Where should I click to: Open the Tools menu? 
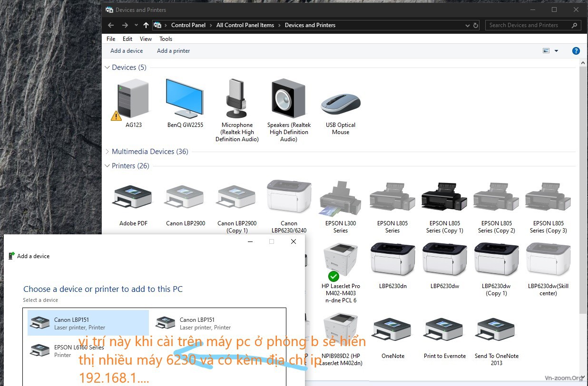(x=166, y=39)
